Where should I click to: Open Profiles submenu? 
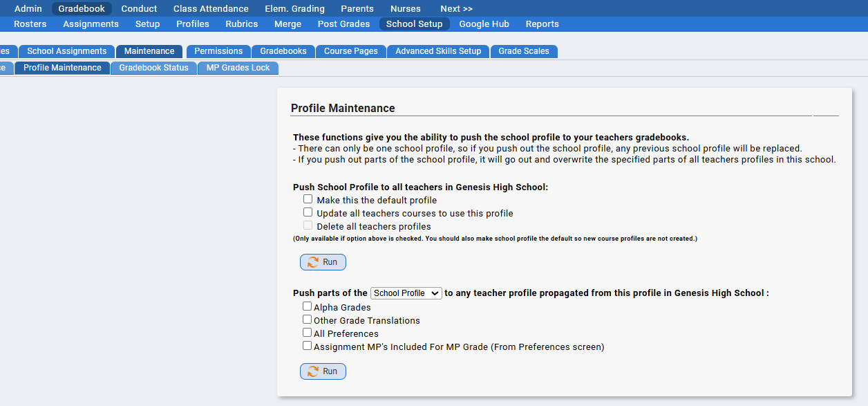193,24
